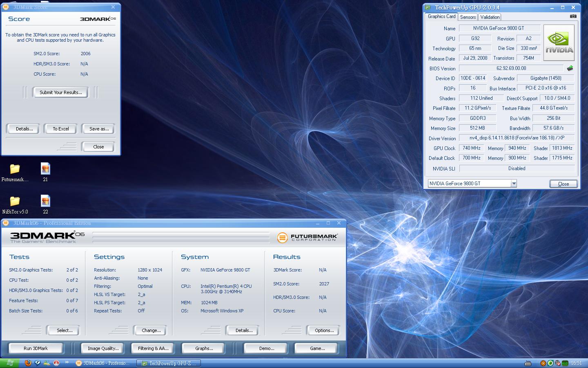
Task: Click the green circle tray icon
Action: pos(550,363)
